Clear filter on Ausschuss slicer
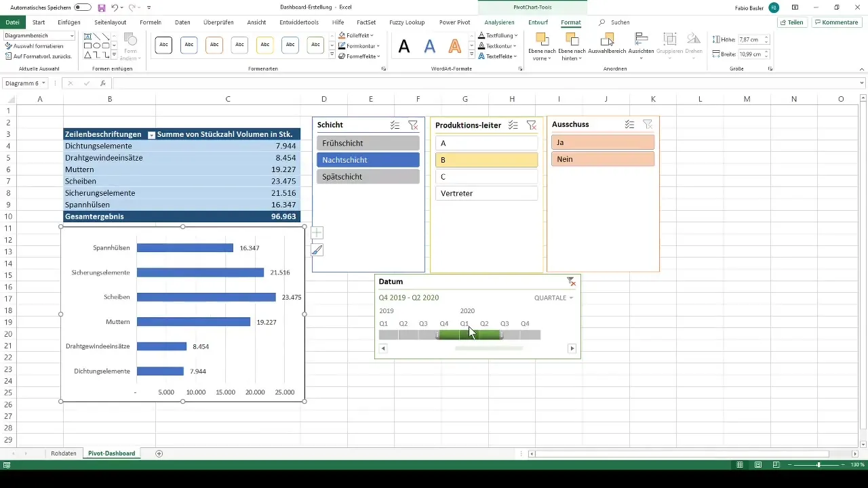The width and height of the screenshot is (868, 488). [648, 125]
